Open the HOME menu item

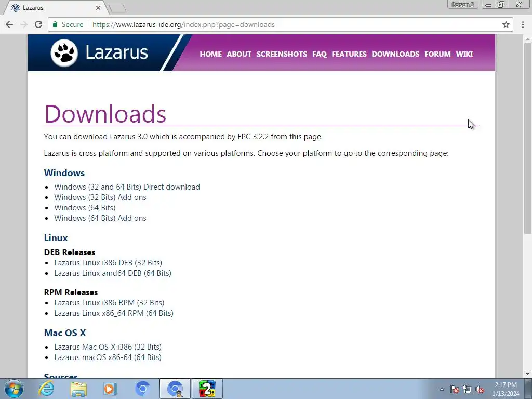[x=211, y=54]
